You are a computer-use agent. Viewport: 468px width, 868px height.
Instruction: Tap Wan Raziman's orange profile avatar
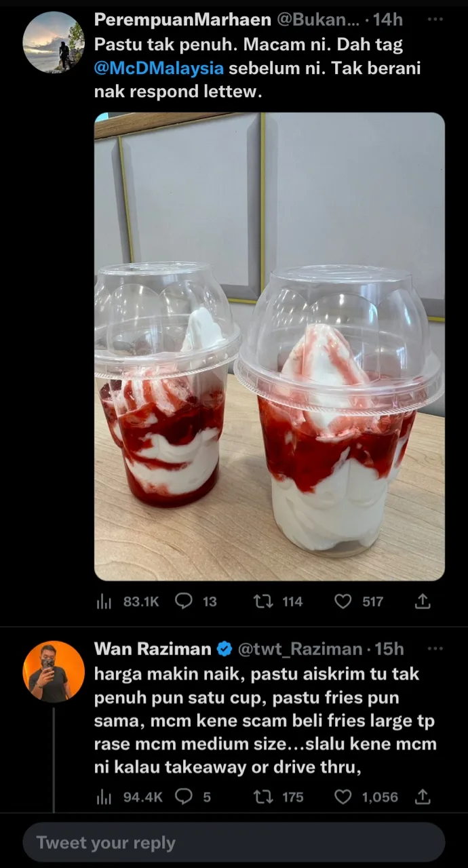(x=54, y=671)
